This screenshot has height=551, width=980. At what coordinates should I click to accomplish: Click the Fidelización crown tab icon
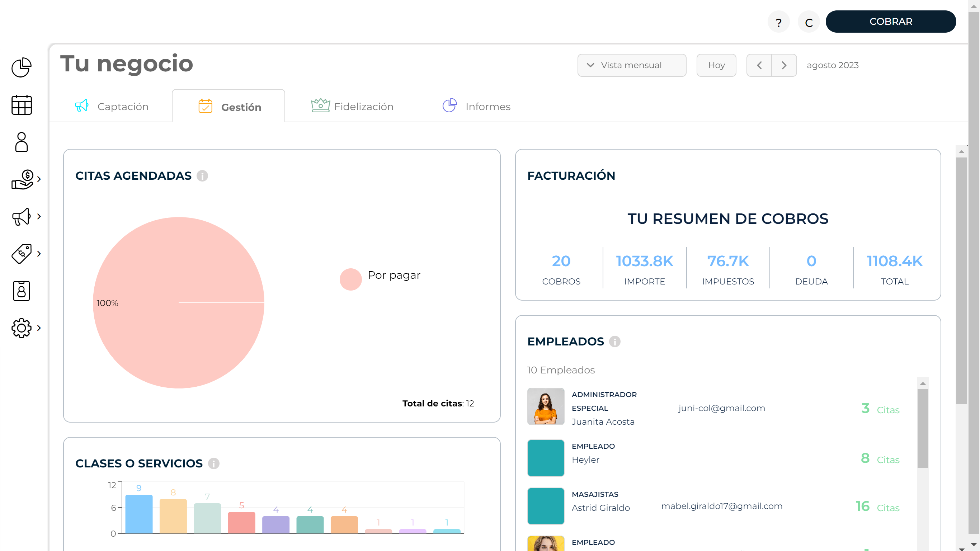tap(320, 105)
